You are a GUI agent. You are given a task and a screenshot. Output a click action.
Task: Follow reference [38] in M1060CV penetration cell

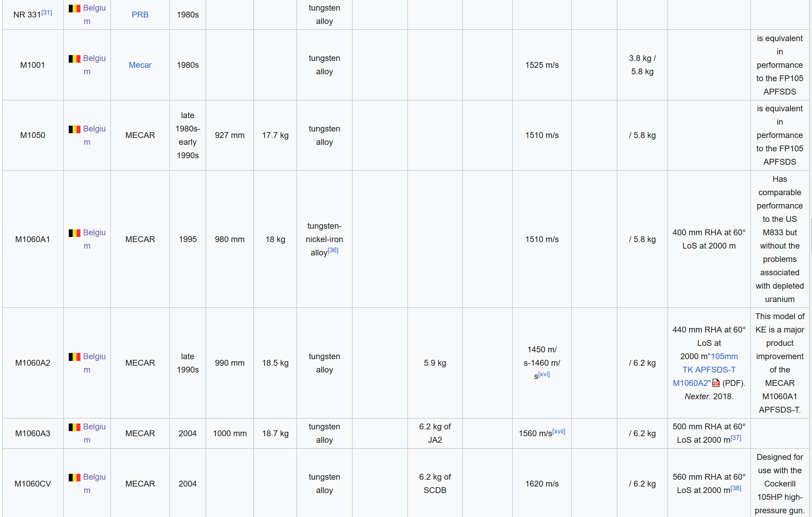tap(736, 488)
